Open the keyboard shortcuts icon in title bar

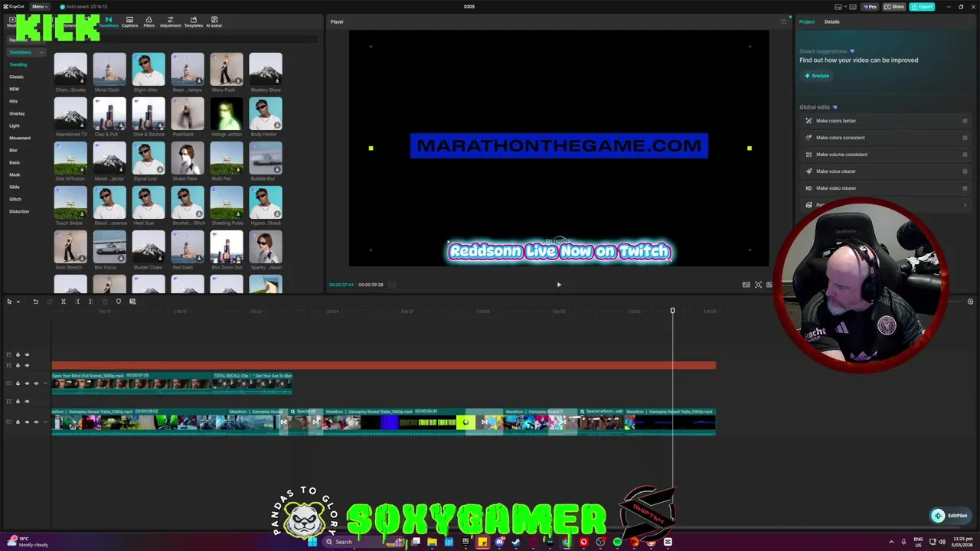point(853,7)
